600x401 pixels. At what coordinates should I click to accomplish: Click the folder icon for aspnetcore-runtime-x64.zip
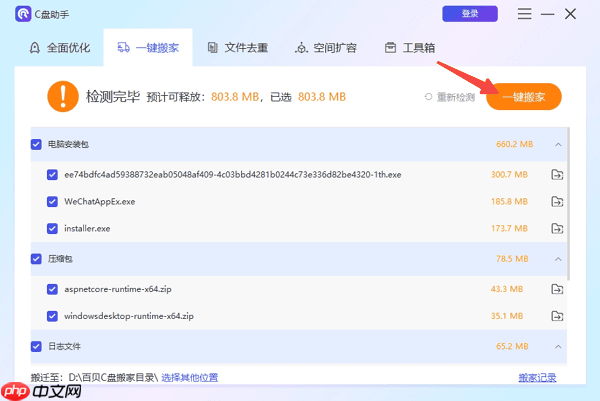[x=557, y=289]
